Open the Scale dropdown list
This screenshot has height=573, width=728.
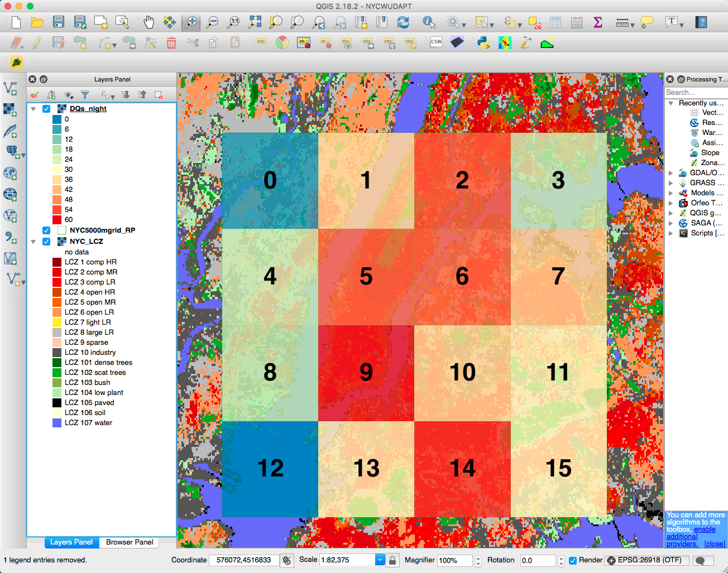tap(380, 560)
